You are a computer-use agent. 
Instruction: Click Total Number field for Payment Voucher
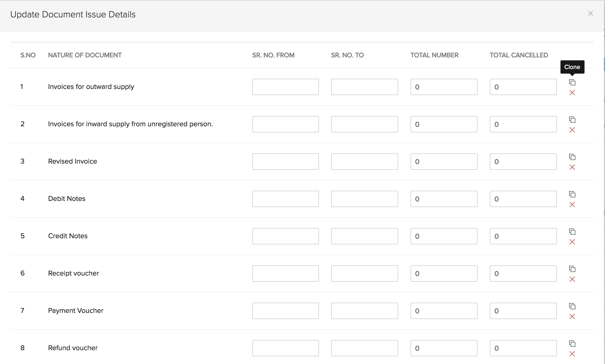tap(444, 311)
